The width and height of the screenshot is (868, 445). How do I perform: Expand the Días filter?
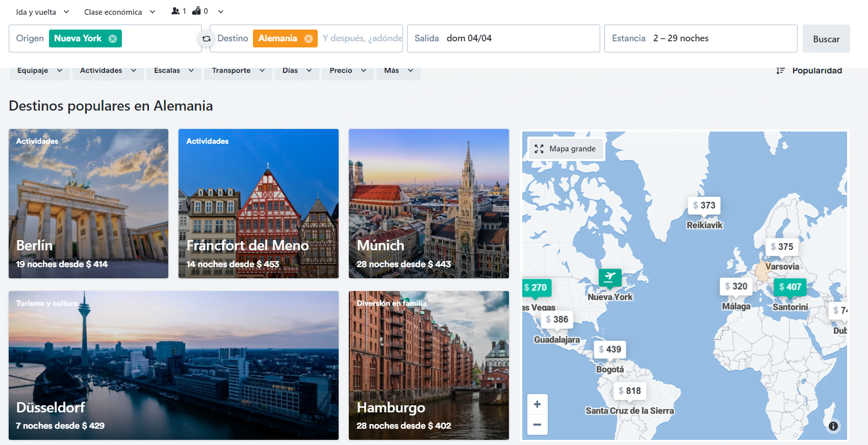(297, 71)
